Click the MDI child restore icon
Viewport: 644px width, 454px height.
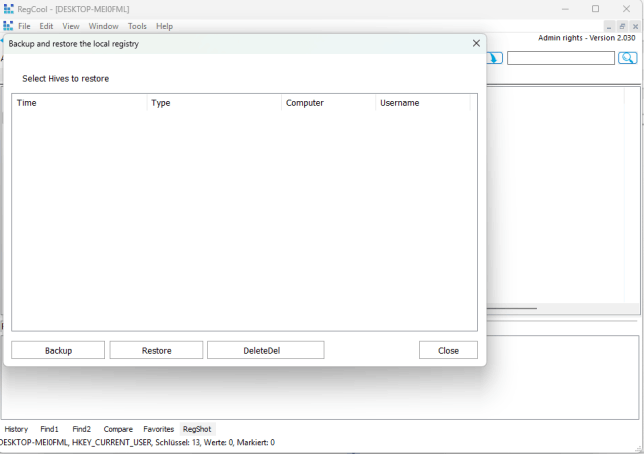pyautogui.click(x=622, y=26)
